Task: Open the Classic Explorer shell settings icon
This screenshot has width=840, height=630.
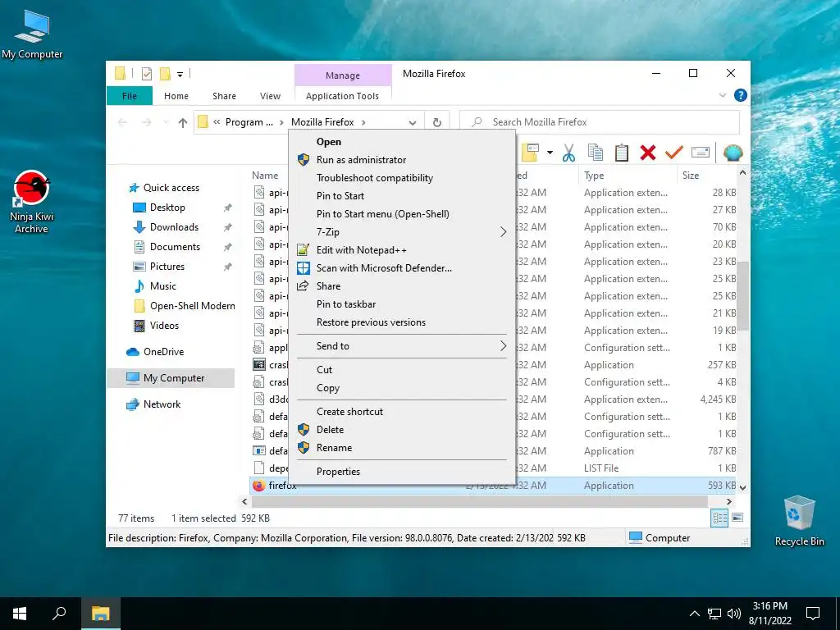Action: [733, 153]
